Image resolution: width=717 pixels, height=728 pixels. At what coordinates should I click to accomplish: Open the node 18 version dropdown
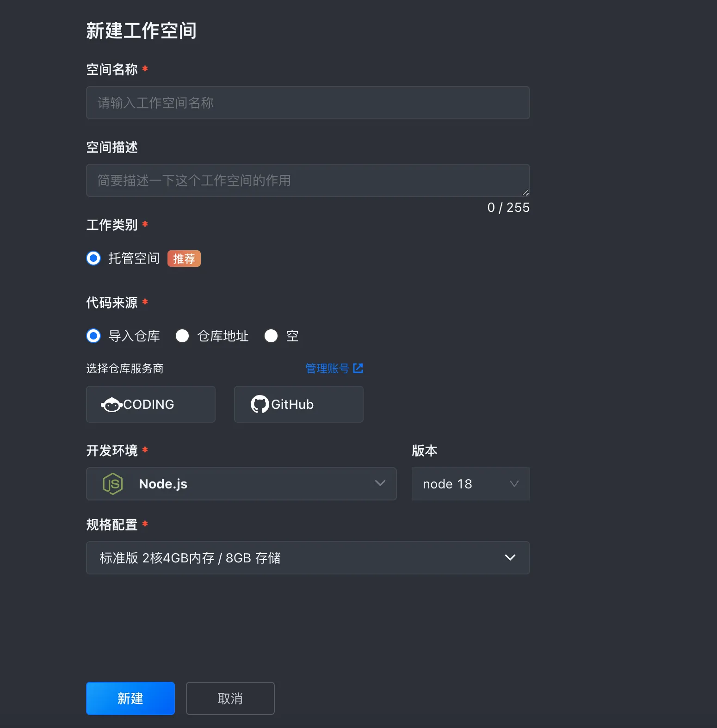pos(470,484)
